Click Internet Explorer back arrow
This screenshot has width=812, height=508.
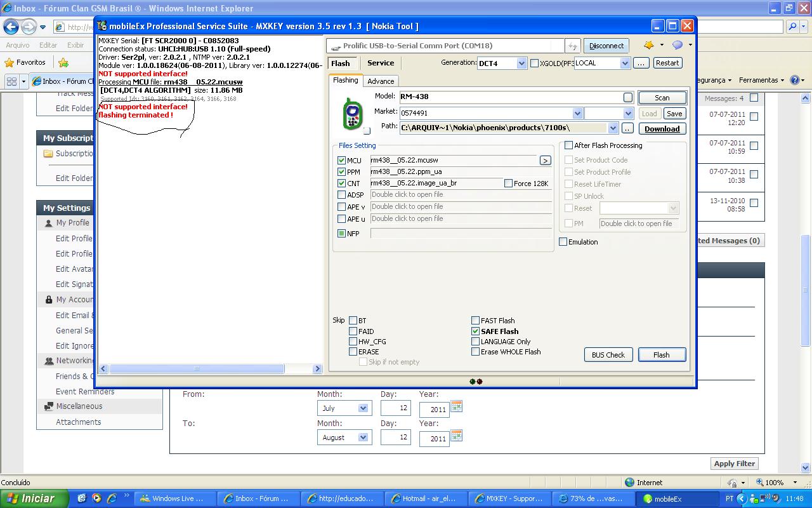point(11,27)
